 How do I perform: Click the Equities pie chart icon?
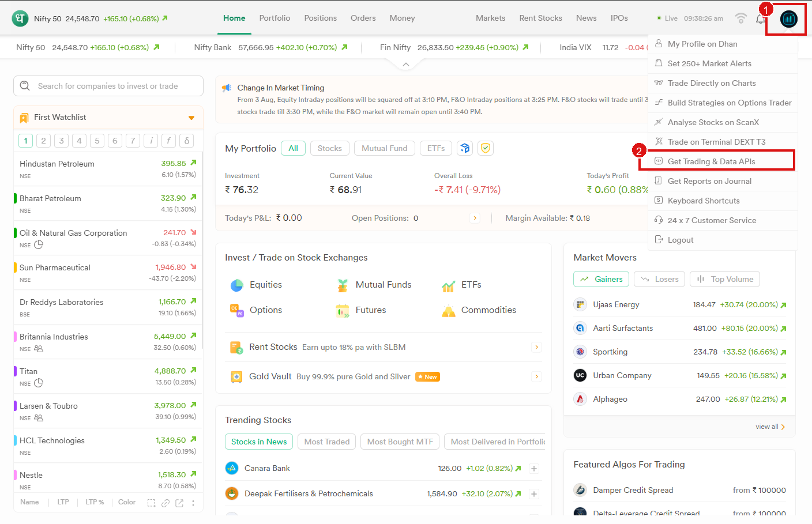[237, 285]
